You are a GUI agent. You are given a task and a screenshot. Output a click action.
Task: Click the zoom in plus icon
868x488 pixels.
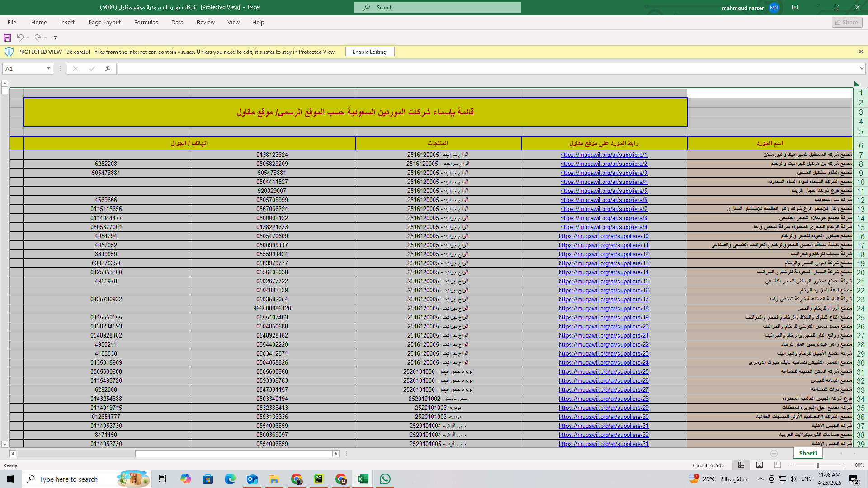tap(844, 465)
